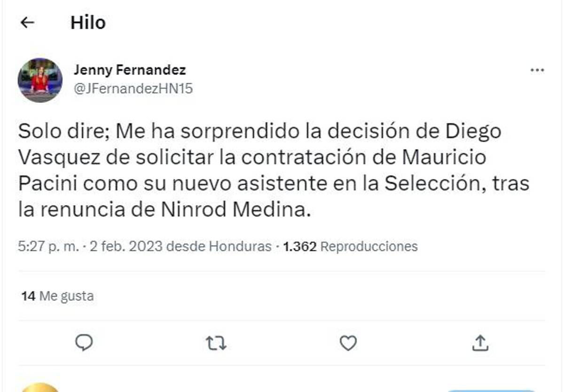Screen dimensions: 564x392
Task: Like the tweet with the heart icon
Action: [348, 344]
